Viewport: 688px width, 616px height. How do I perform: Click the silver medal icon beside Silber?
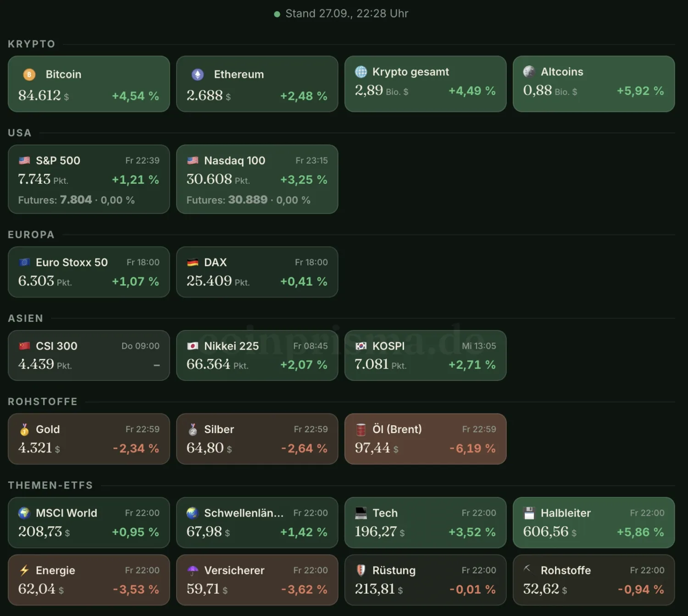[x=193, y=429]
